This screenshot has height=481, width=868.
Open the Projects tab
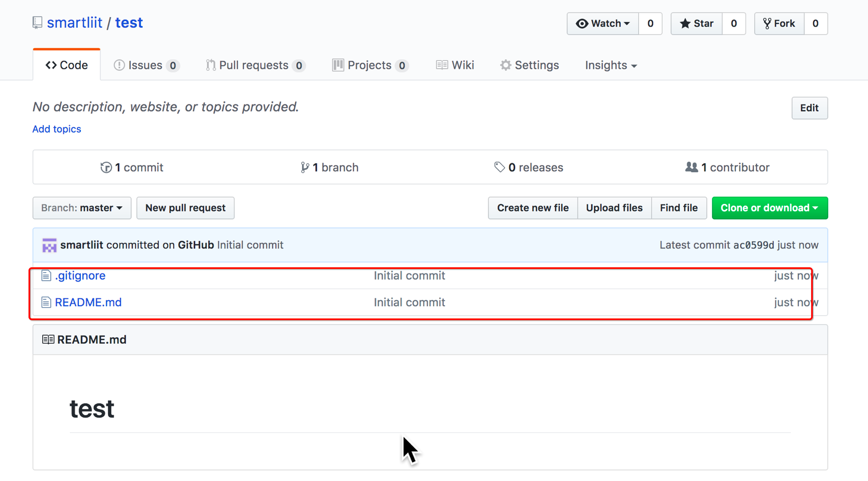[x=370, y=65]
